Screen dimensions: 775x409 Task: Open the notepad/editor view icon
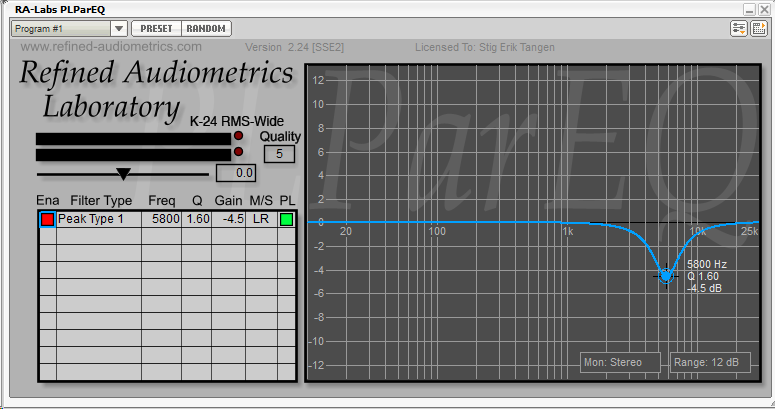point(759,29)
